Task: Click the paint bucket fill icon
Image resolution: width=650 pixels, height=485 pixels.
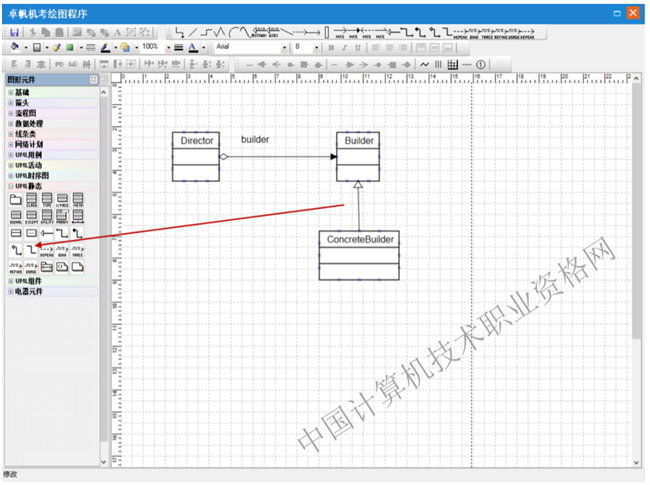Action: point(14,47)
